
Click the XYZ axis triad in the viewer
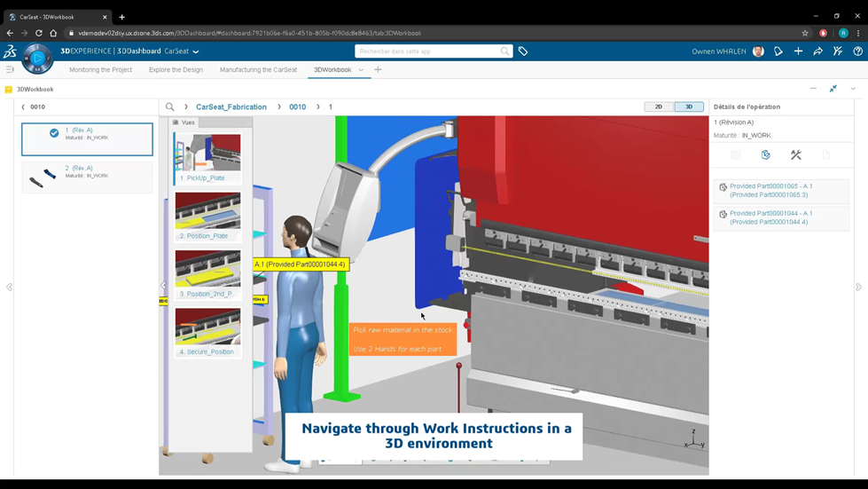694,439
